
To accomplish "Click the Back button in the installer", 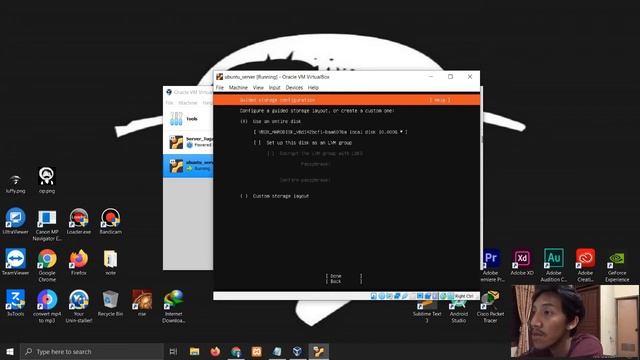I will 344,281.
